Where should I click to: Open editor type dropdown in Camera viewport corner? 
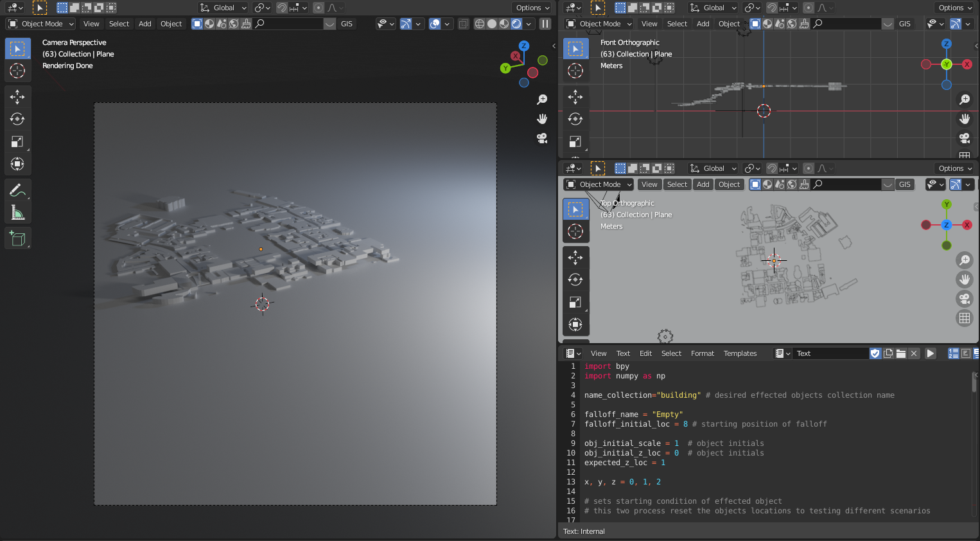point(15,8)
